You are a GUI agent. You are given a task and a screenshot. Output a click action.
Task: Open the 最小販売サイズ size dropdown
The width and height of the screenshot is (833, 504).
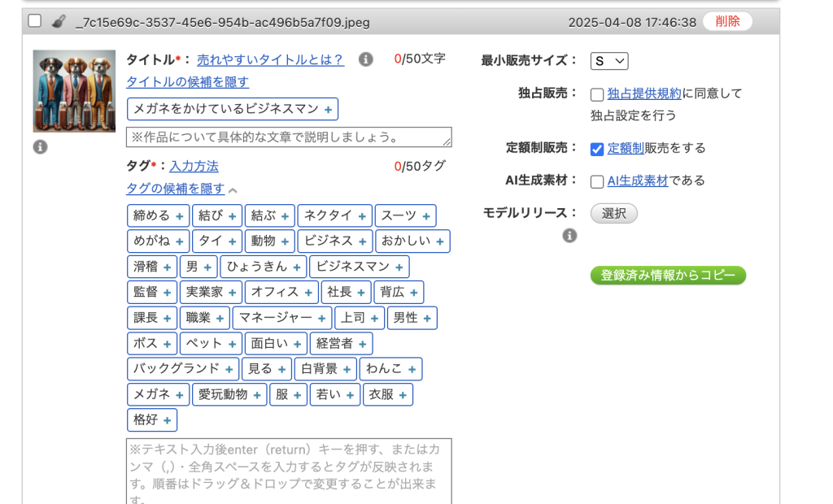pyautogui.click(x=609, y=61)
